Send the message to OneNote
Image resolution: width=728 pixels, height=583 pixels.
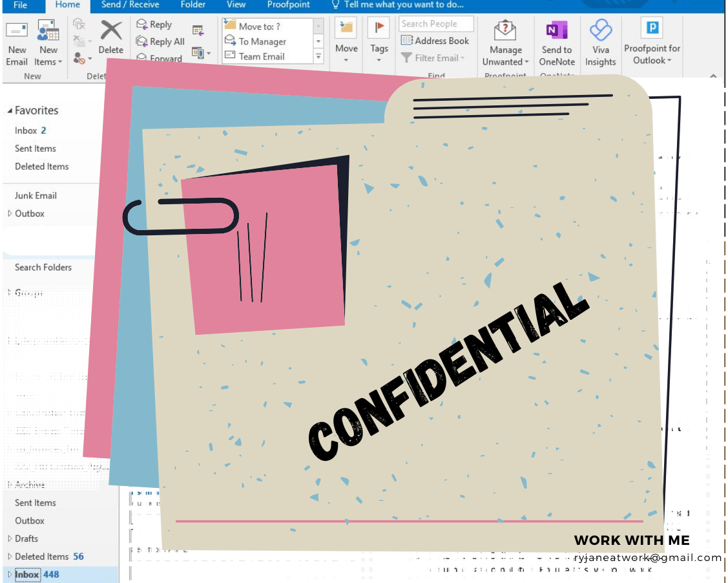(557, 40)
